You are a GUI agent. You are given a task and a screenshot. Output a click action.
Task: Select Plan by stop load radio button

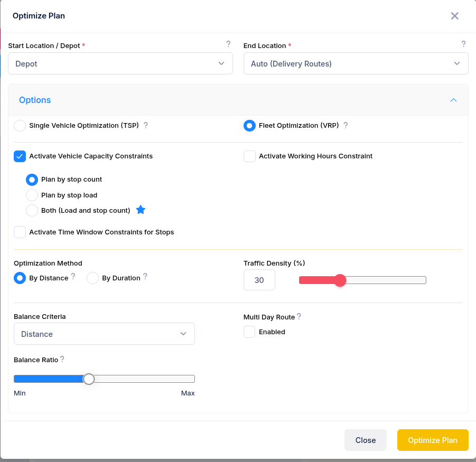32,195
